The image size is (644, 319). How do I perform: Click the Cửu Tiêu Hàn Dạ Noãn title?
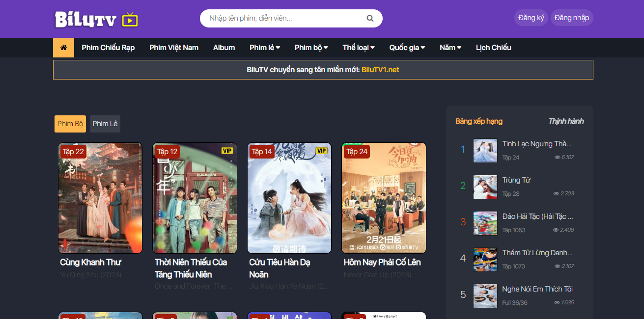pyautogui.click(x=280, y=268)
